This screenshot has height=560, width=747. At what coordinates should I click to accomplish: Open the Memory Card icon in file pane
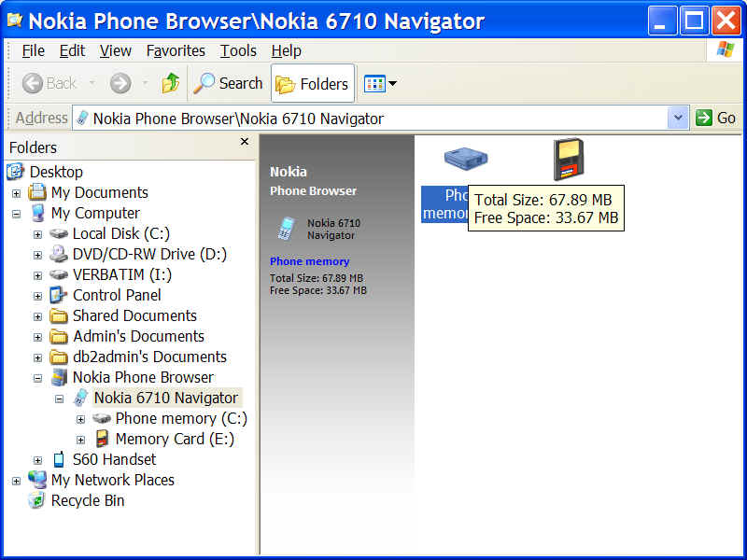(x=569, y=159)
